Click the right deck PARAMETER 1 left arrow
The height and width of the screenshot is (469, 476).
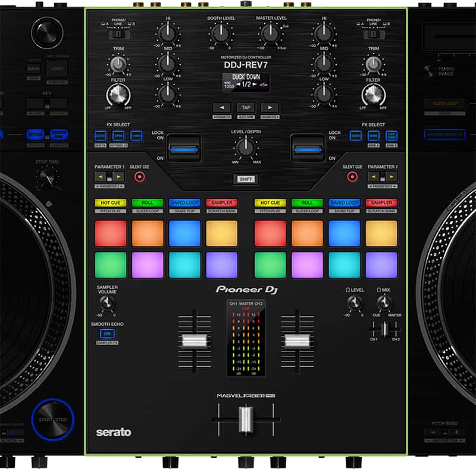point(374,177)
